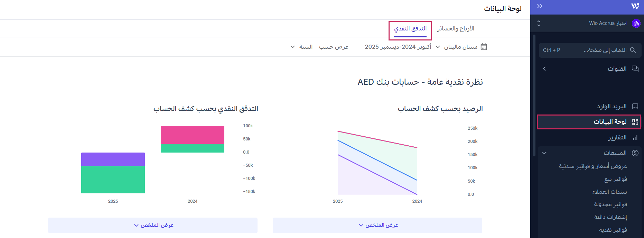Click the calendar icon beside سنتان ماليتان

[484, 47]
